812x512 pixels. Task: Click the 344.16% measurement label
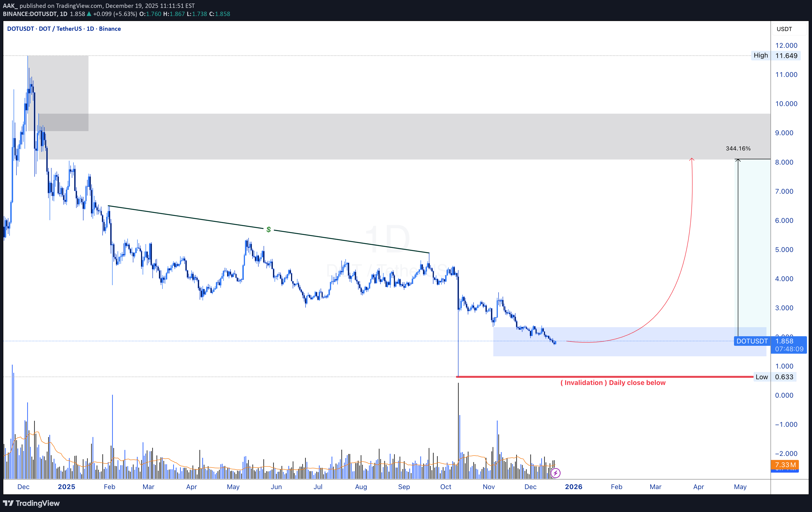[738, 149]
